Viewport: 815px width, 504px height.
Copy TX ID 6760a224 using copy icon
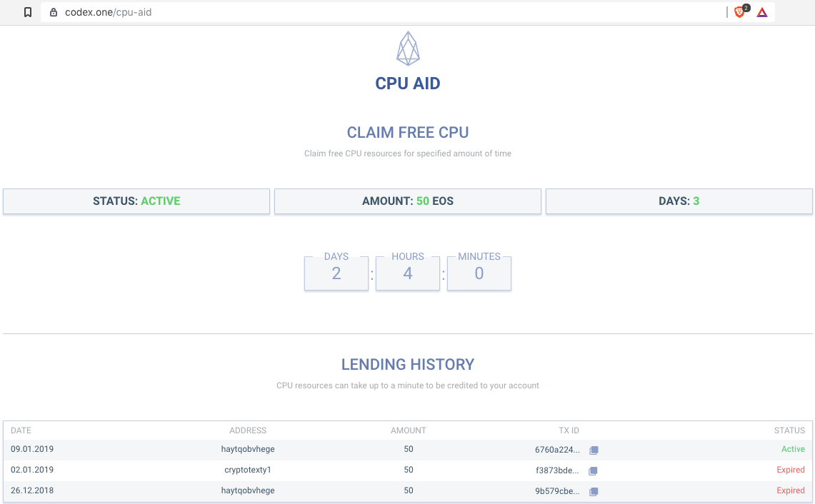coord(593,450)
